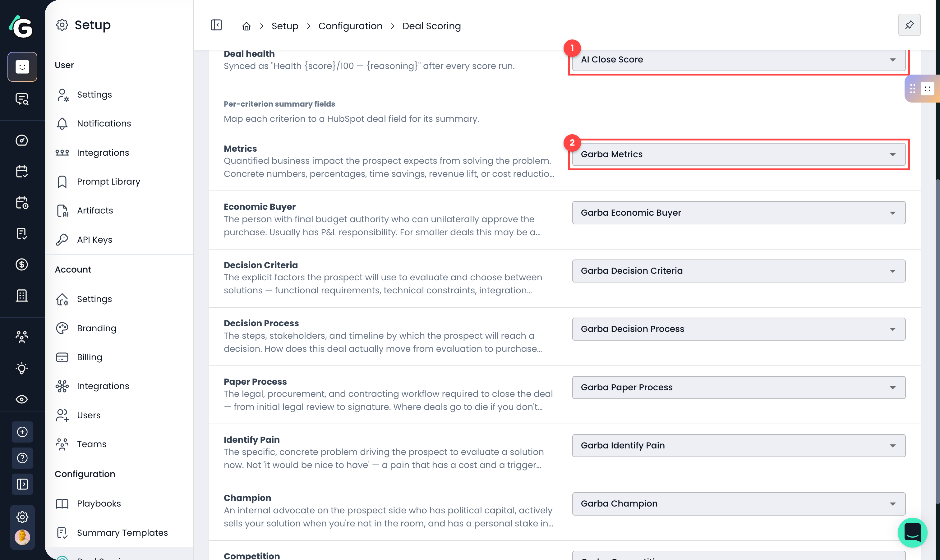Open Artifacts in the sidebar
The width and height of the screenshot is (940, 560).
pyautogui.click(x=119, y=211)
